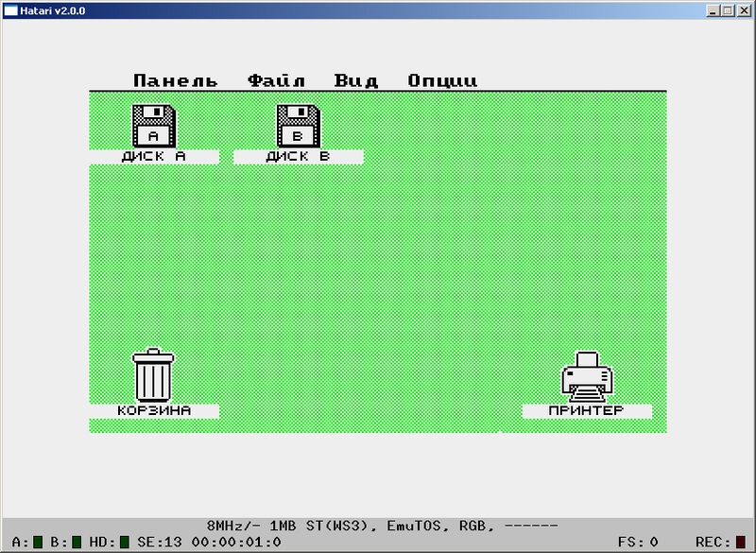
Task: Click the SE:13 status text
Action: coord(160,542)
